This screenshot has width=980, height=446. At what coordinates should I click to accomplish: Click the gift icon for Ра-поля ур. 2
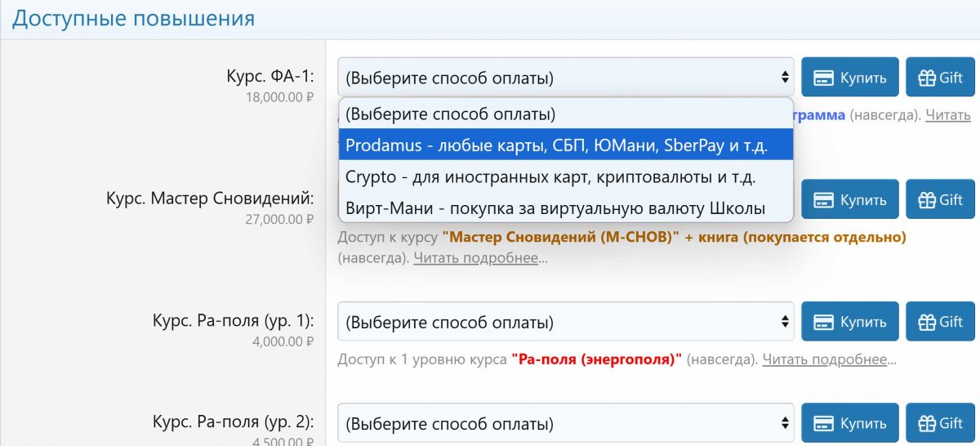tap(927, 423)
